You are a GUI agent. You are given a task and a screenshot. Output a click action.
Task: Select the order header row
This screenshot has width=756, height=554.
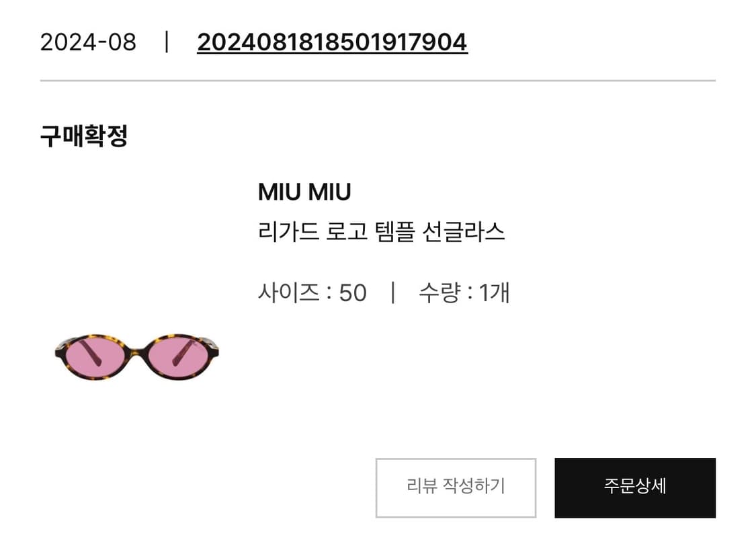pyautogui.click(x=269, y=42)
